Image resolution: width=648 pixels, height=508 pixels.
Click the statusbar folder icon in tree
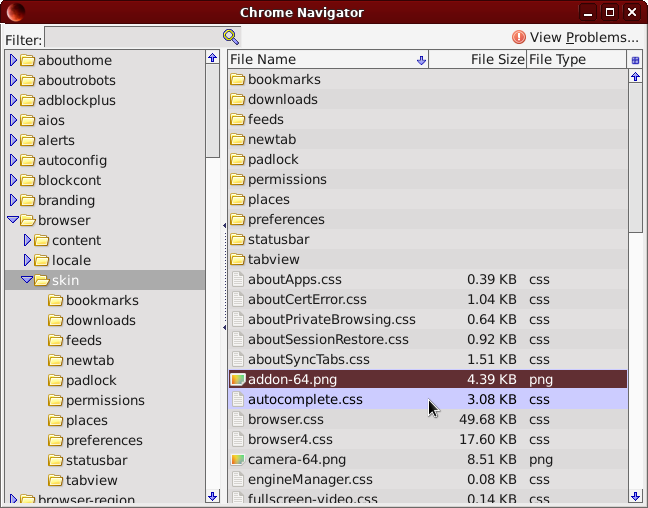pos(55,460)
